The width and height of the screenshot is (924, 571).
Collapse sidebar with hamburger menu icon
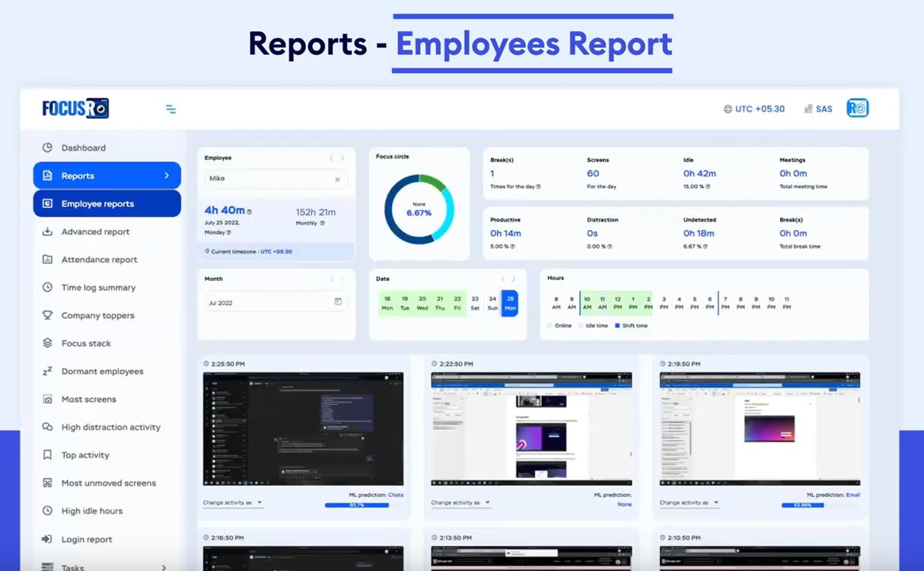[x=170, y=109]
